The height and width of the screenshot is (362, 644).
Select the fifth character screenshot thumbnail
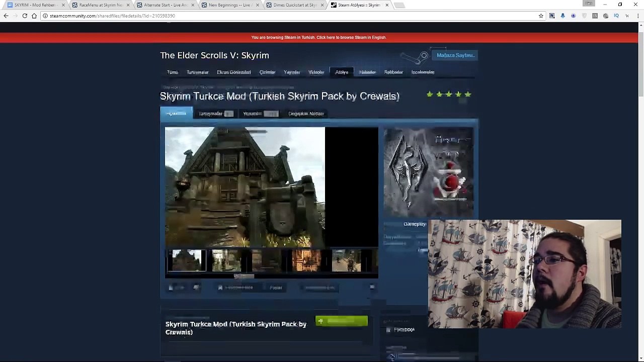[x=347, y=260]
